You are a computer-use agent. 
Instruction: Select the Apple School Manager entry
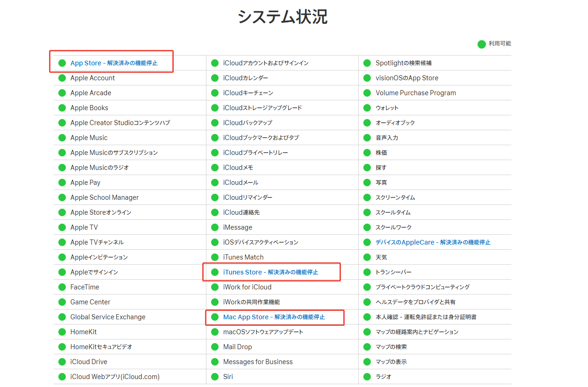105,197
